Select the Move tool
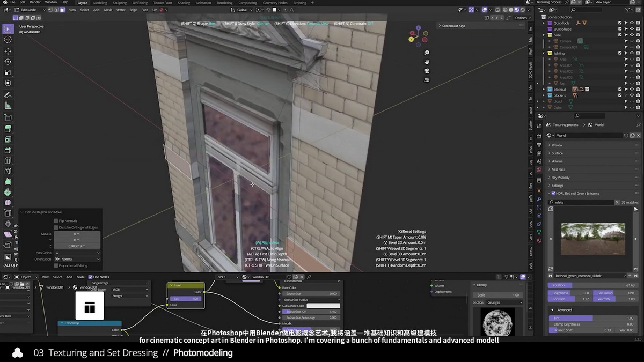The image size is (644, 362). coord(8,51)
